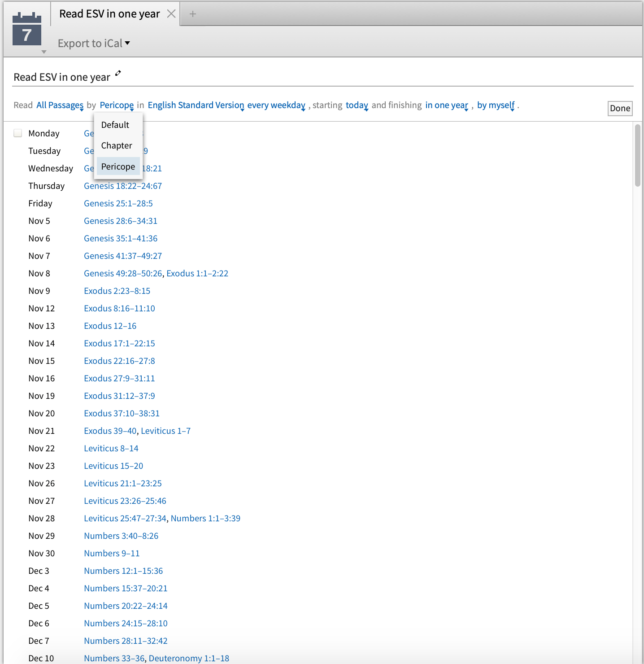Open the Leviticus 15–20 reading
The width and height of the screenshot is (644, 664).
point(113,466)
